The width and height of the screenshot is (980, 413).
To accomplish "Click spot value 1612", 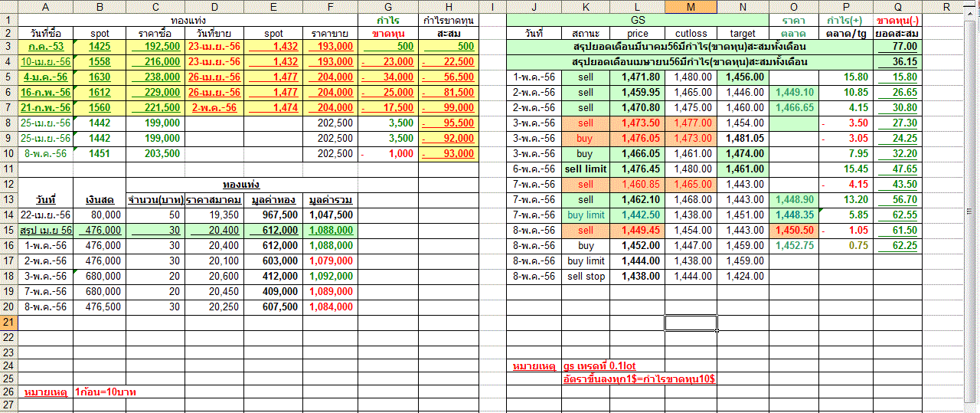I will click(100, 92).
